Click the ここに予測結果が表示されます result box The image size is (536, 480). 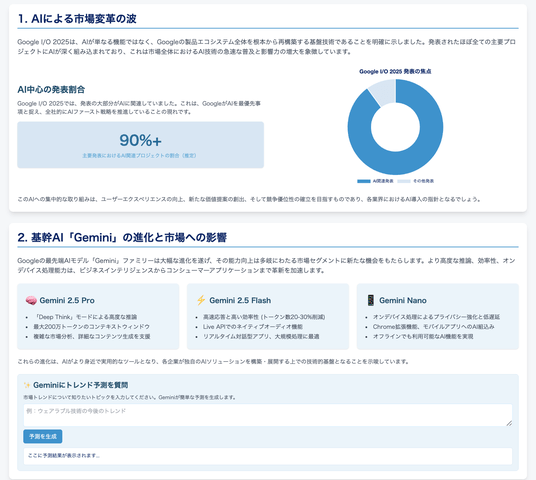click(x=268, y=456)
